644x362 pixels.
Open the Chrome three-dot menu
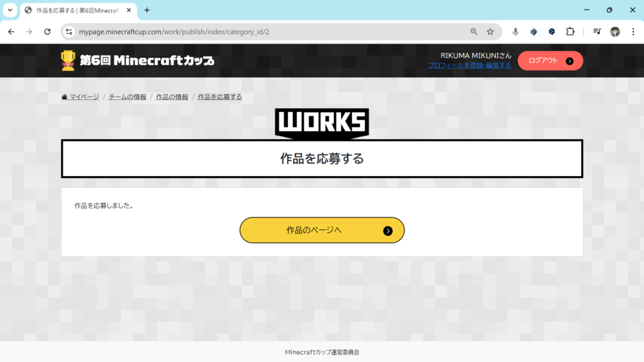coord(633,31)
